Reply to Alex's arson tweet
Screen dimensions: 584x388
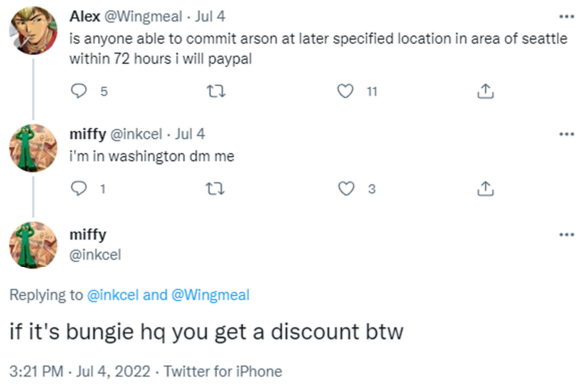point(79,91)
